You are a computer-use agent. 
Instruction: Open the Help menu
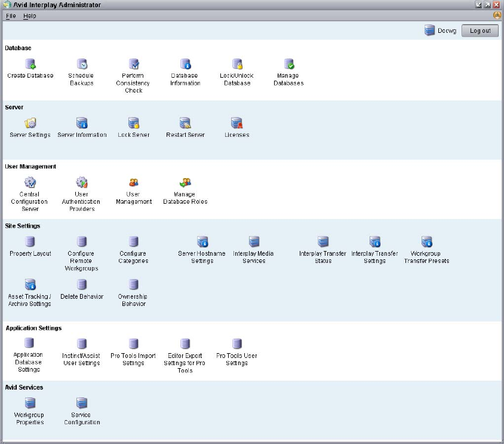[30, 16]
